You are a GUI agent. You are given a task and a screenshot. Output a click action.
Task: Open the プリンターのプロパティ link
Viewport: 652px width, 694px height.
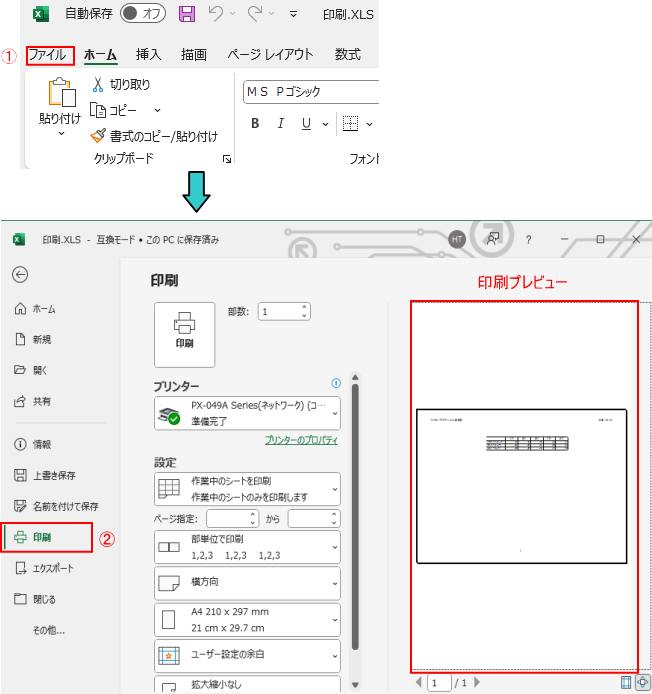point(301,440)
